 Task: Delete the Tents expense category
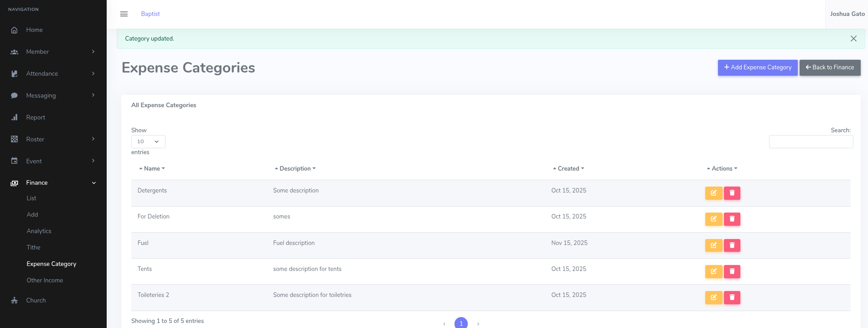point(732,271)
